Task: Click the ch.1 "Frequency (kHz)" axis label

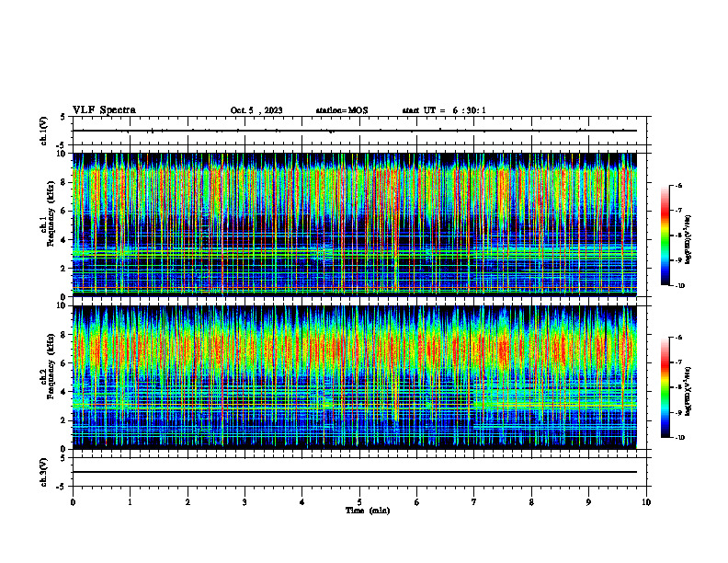Action: coord(51,213)
